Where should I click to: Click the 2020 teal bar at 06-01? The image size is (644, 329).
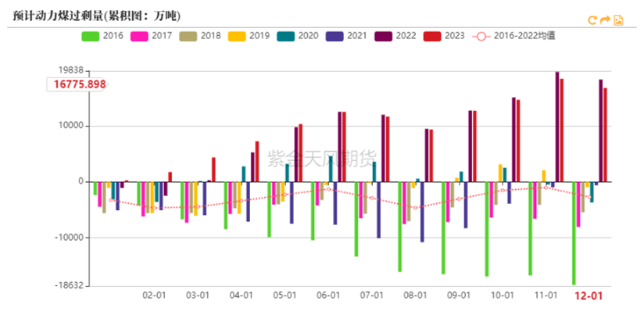click(331, 169)
